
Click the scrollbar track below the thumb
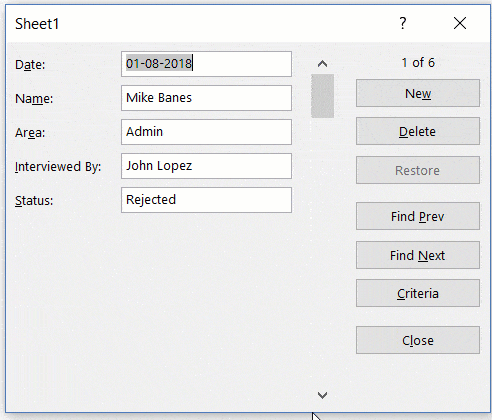322,253
